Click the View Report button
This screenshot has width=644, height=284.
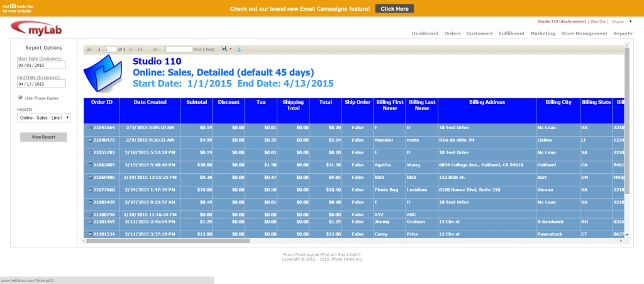(x=43, y=137)
